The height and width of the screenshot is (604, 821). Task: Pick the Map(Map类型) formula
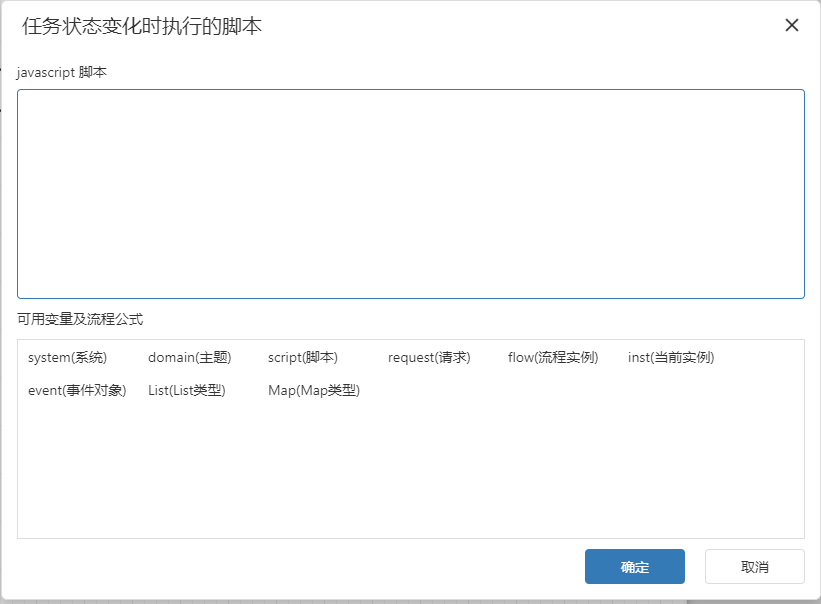click(x=314, y=391)
